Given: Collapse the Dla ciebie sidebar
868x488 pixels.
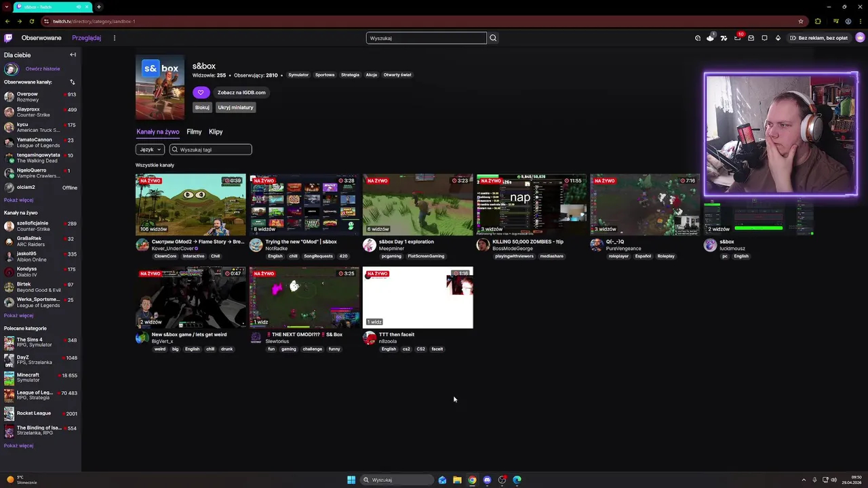Looking at the screenshot, I should click(x=73, y=55).
